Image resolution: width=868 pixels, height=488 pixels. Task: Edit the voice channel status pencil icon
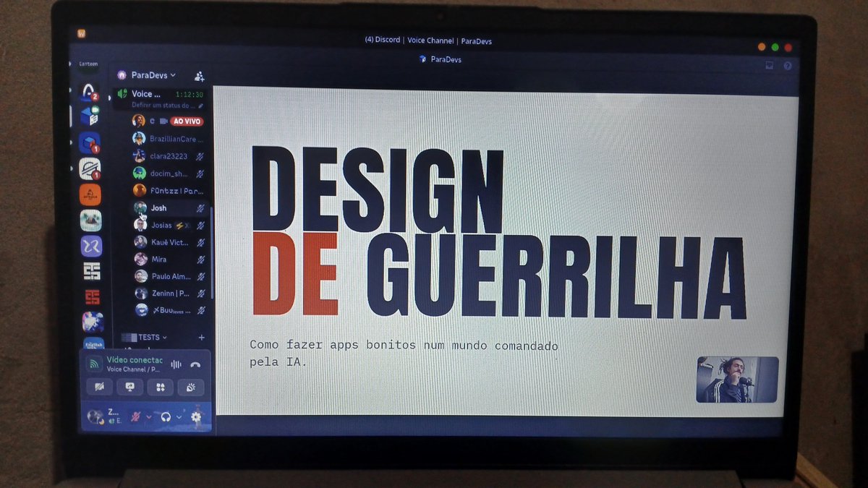[200, 106]
